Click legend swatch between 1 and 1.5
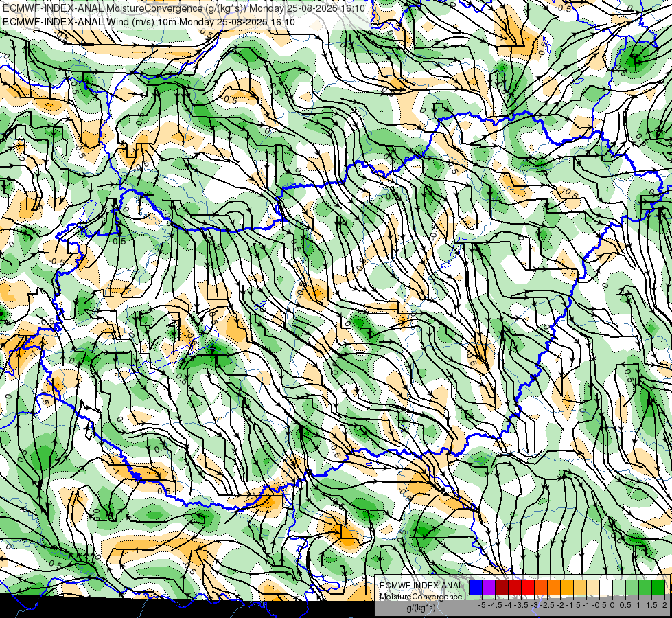Image resolution: width=672 pixels, height=618 pixels. 645,587
